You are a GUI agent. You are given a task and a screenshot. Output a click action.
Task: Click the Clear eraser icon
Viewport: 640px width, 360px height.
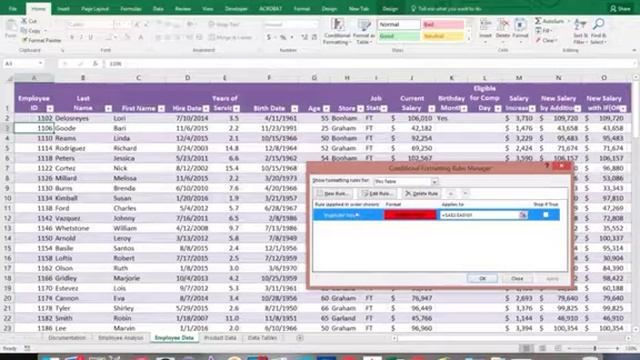(538, 40)
